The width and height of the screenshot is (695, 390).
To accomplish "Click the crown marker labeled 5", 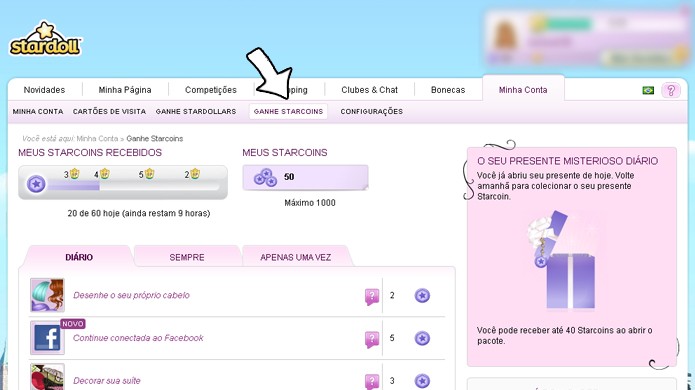I will [x=149, y=174].
